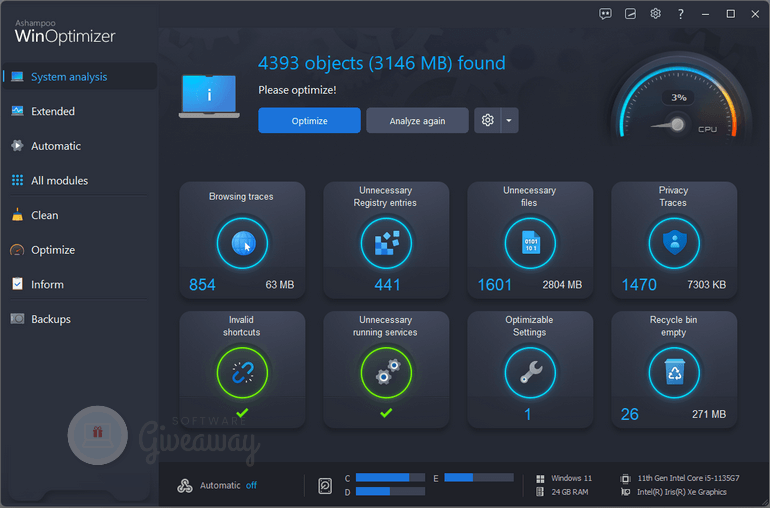Click the blue Optimize button
Viewport: 770px width, 508px height.
tap(309, 120)
